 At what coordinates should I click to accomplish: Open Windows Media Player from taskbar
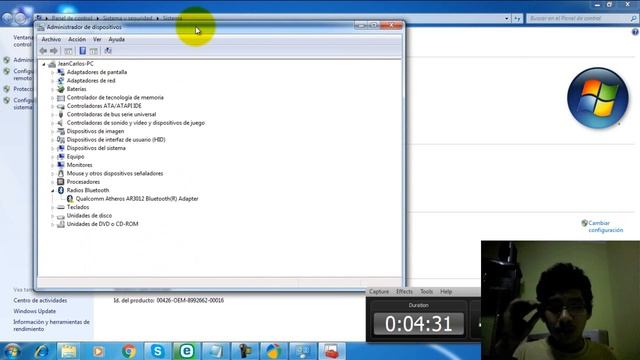click(98, 351)
